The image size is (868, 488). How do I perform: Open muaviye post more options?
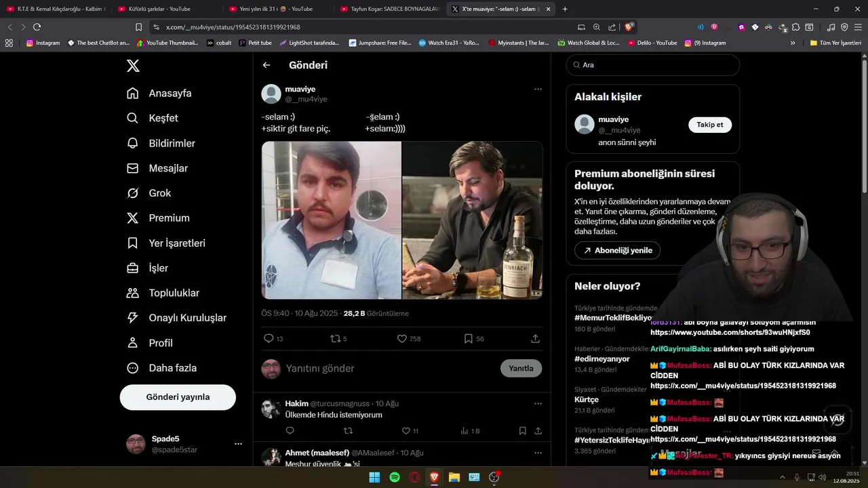tap(538, 89)
